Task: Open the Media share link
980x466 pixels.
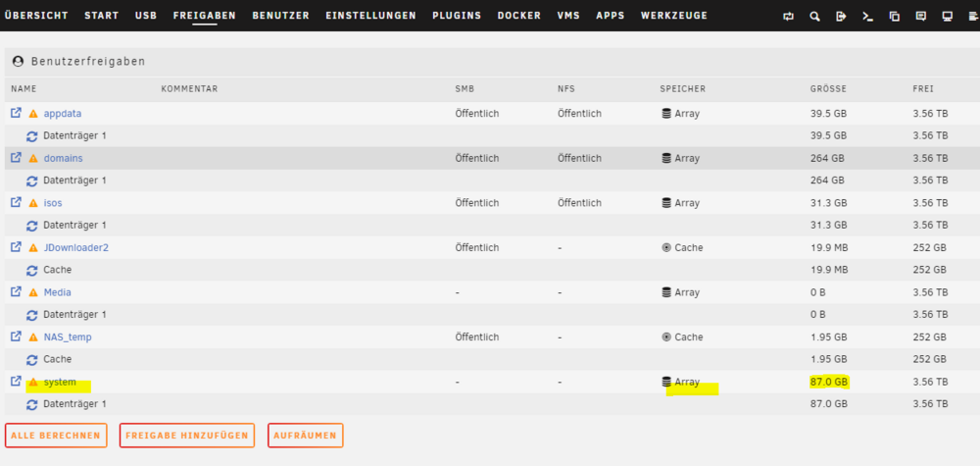Action: [58, 292]
